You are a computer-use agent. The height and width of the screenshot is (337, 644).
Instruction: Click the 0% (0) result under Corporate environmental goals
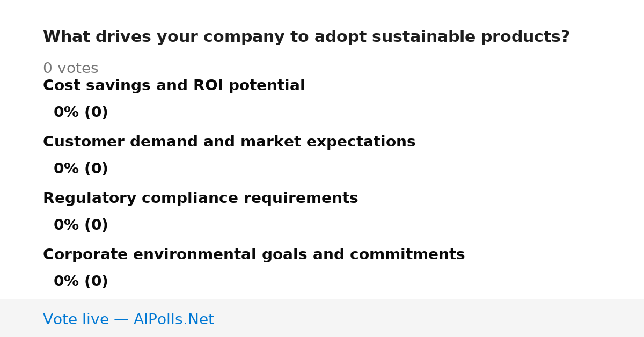coord(81,282)
